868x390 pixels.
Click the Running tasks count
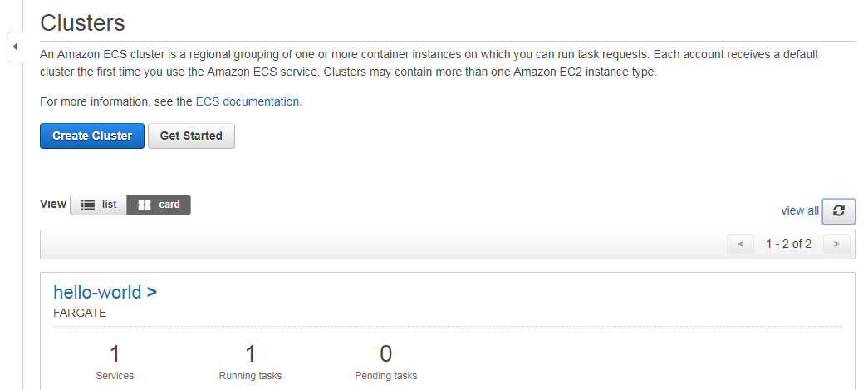point(250,353)
